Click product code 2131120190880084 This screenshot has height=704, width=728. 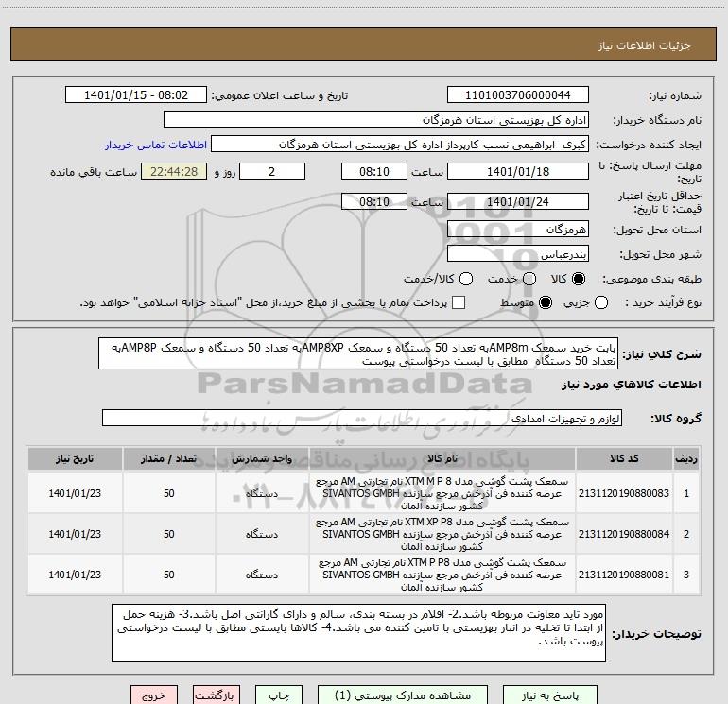(x=624, y=534)
